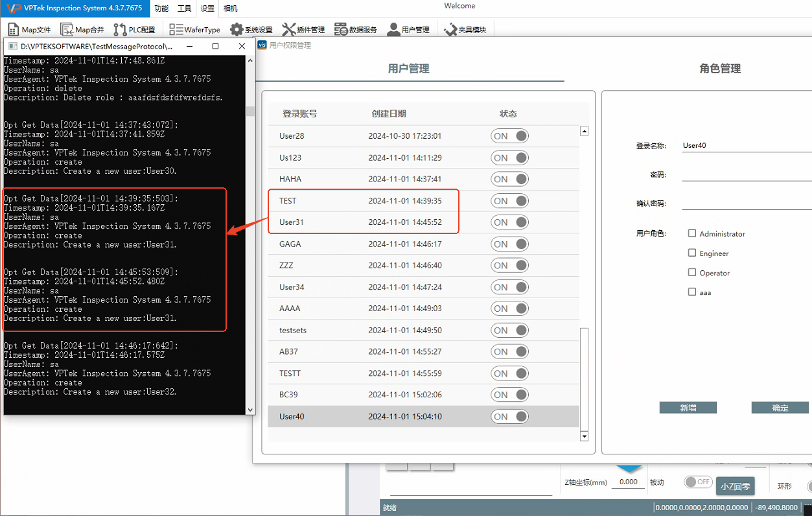Check the Administrator role checkbox
Image resolution: width=812 pixels, height=516 pixels.
point(692,233)
